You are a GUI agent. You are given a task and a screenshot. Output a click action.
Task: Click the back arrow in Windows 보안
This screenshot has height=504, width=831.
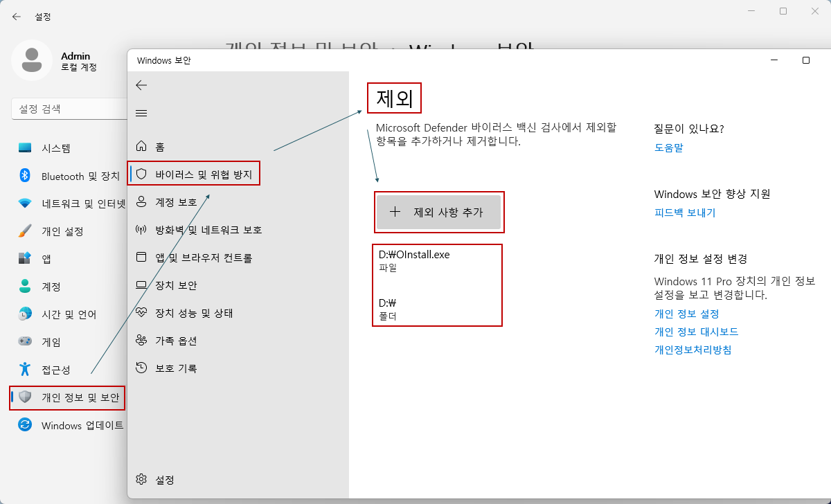coord(141,84)
